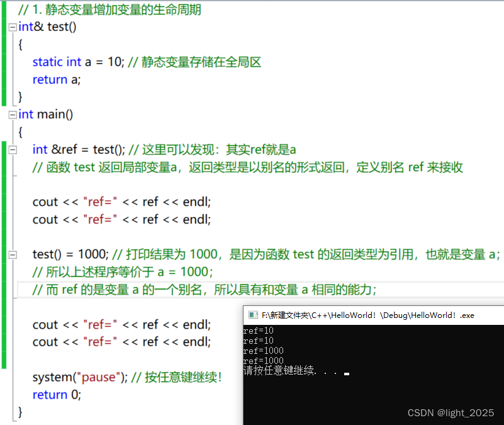Image resolution: width=504 pixels, height=425 pixels.
Task: Click the first 'ref=1000' console output line
Action: [264, 351]
